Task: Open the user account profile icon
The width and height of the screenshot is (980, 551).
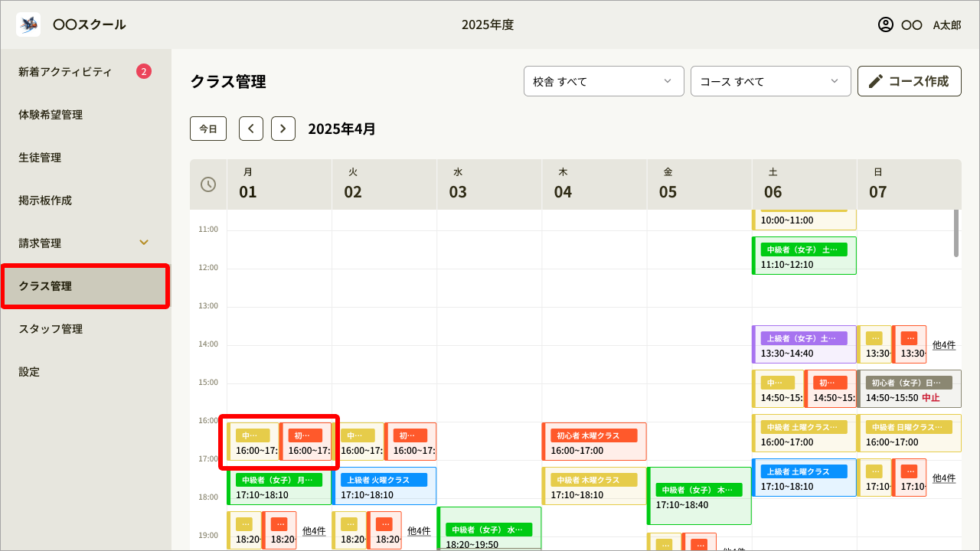Action: tap(885, 24)
